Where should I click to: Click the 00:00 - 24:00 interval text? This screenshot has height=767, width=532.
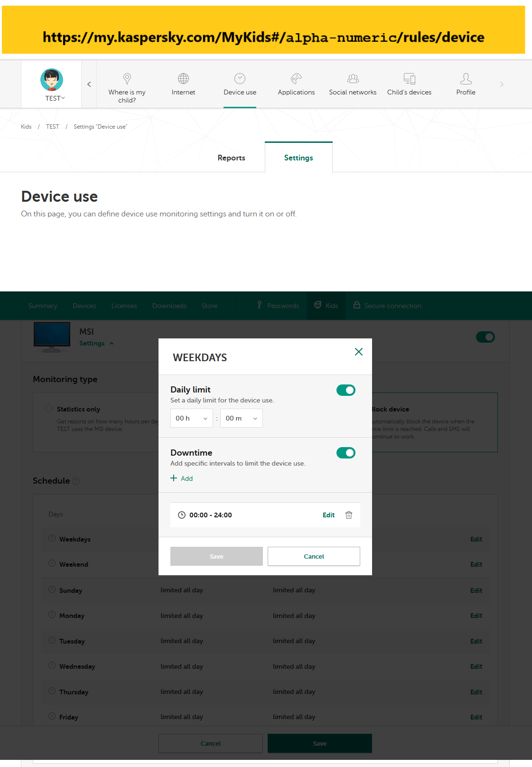(211, 515)
